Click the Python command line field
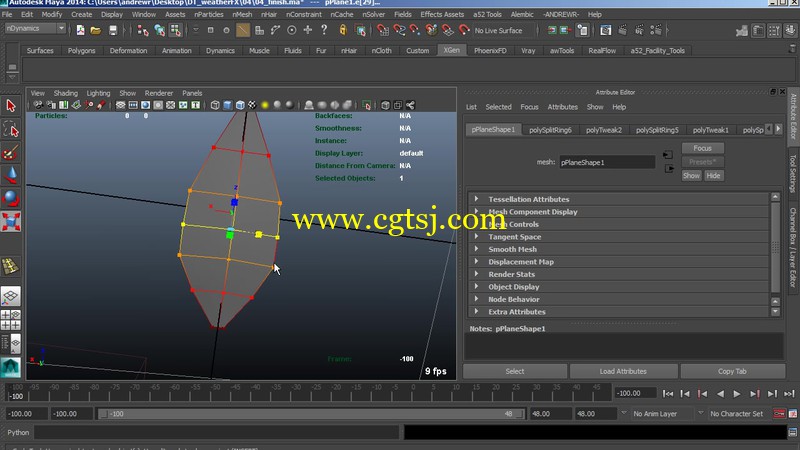Viewport: 800px width, 450px height. point(216,432)
